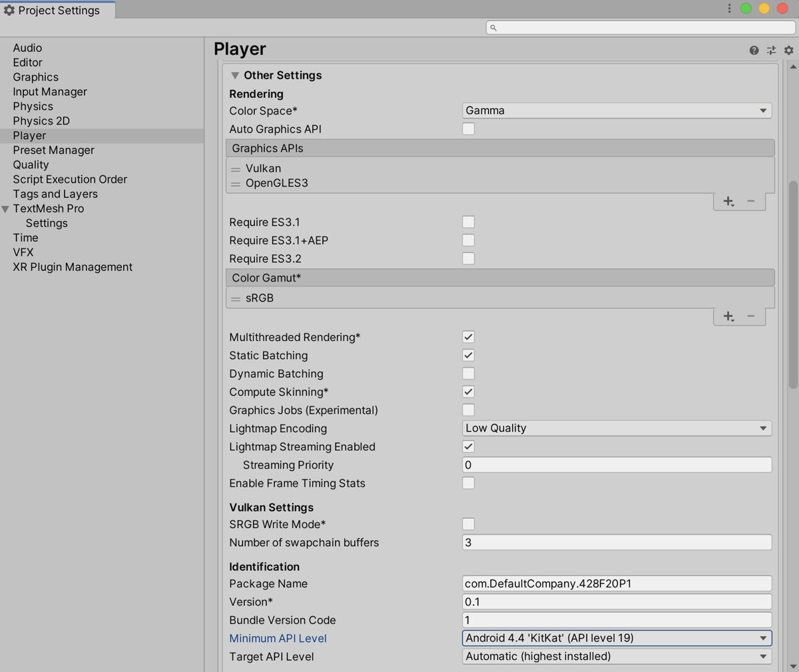Toggle Require ES3.1 checkbox
The height and width of the screenshot is (672, 799).
[469, 222]
